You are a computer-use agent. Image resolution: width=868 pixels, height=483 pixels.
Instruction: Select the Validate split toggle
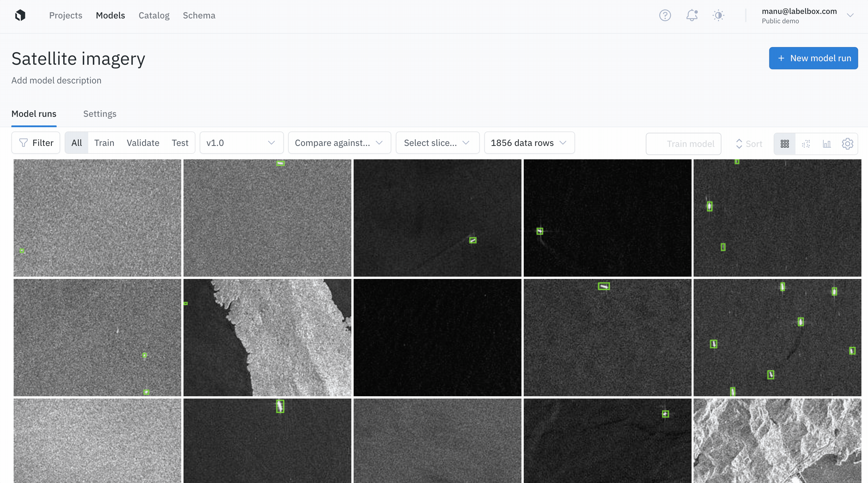point(143,143)
